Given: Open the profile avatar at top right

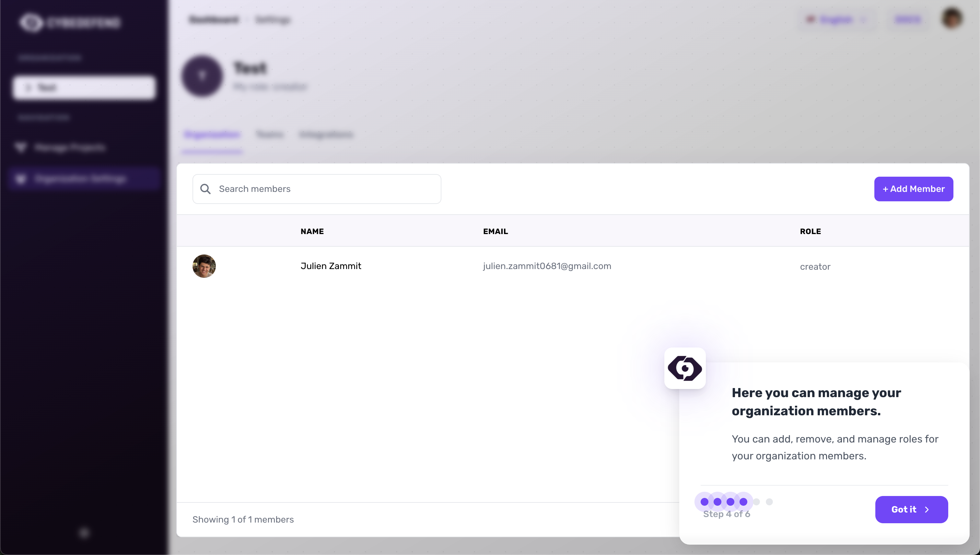Looking at the screenshot, I should click(x=952, y=19).
